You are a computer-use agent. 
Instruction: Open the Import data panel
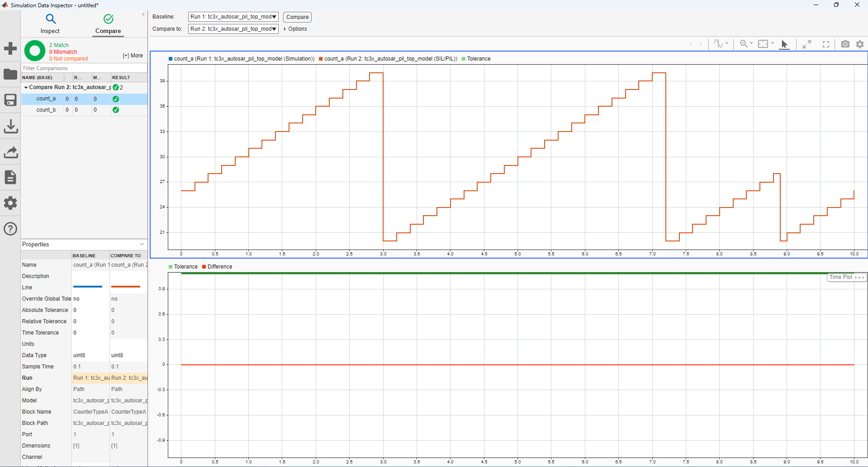coord(10,126)
